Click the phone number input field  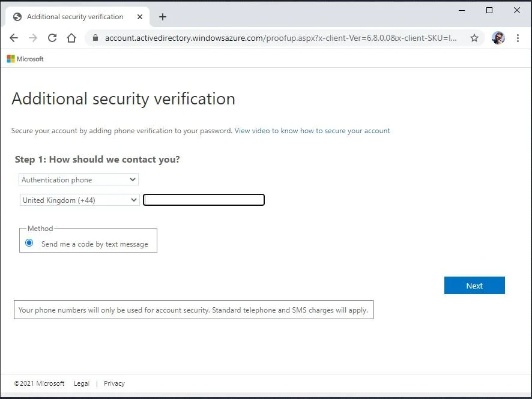coord(204,200)
